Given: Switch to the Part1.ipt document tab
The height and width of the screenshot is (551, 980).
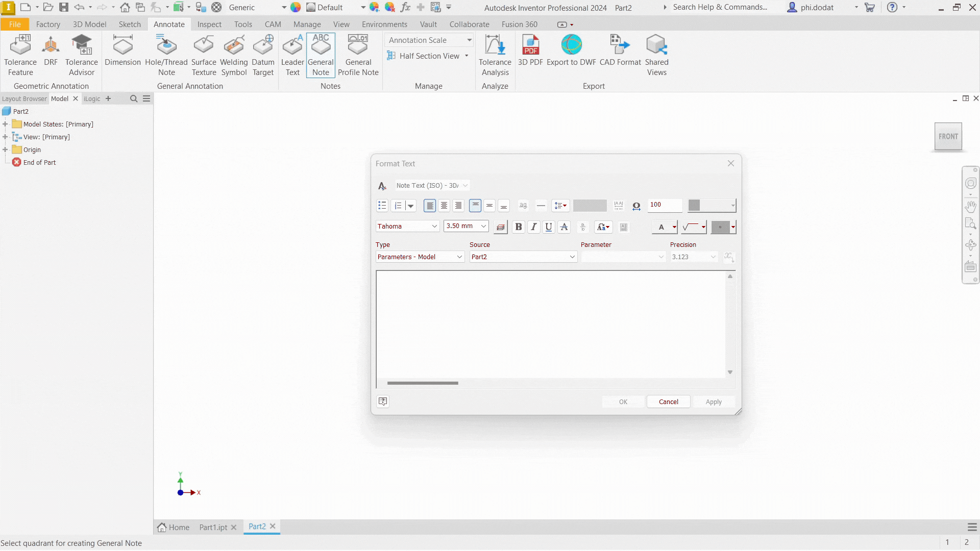Looking at the screenshot, I should coord(213,527).
